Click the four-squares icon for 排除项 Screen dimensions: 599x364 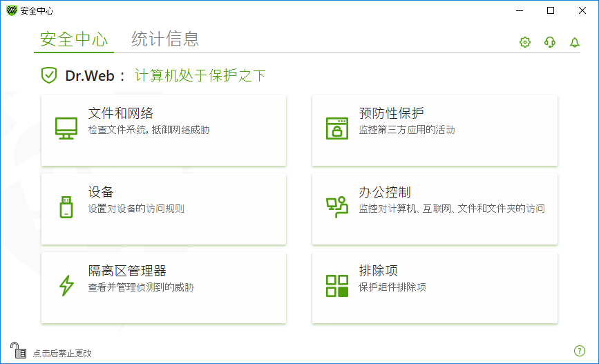tap(337, 286)
